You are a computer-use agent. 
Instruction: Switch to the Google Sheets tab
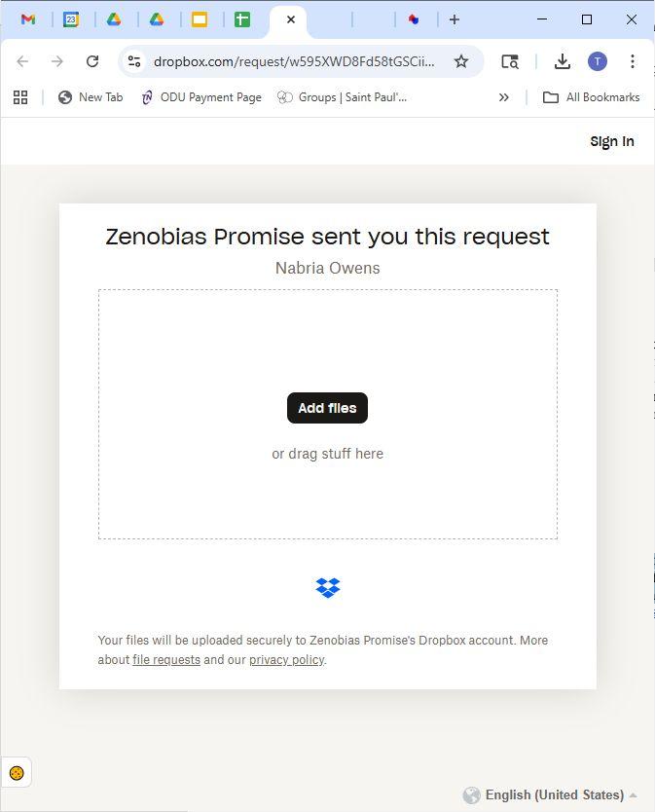coord(242,19)
